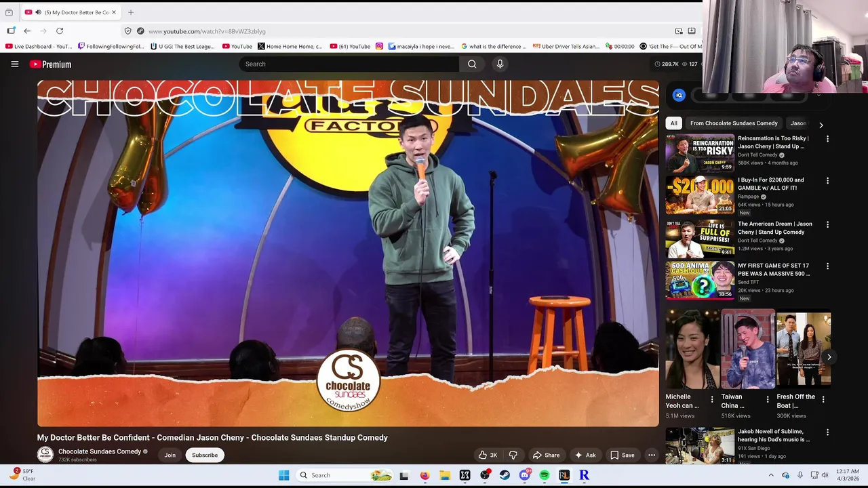Viewport: 868px width, 488px height.
Task: Open the YouTube guide hamburger menu
Action: [x=14, y=64]
